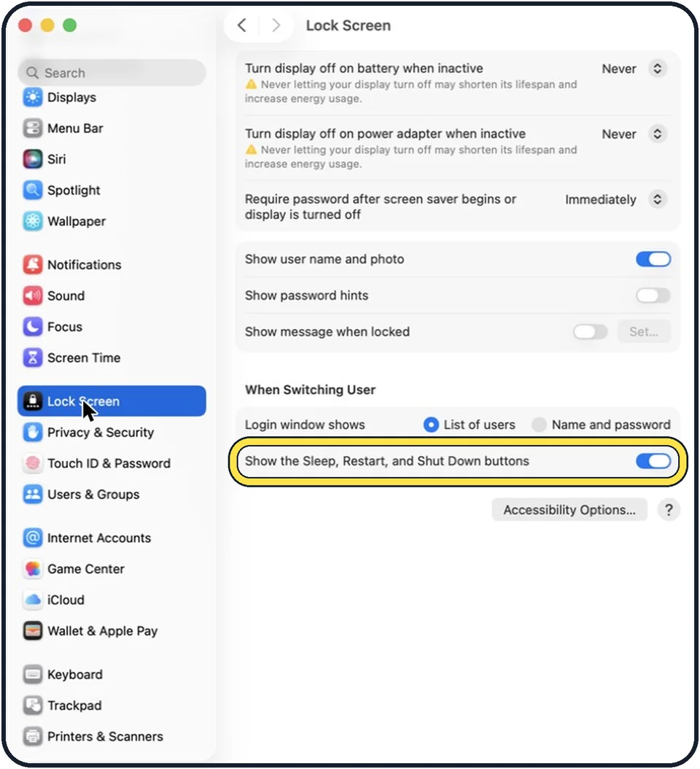The image size is (700, 769).
Task: Open Screen Time settings pane
Action: point(112,358)
